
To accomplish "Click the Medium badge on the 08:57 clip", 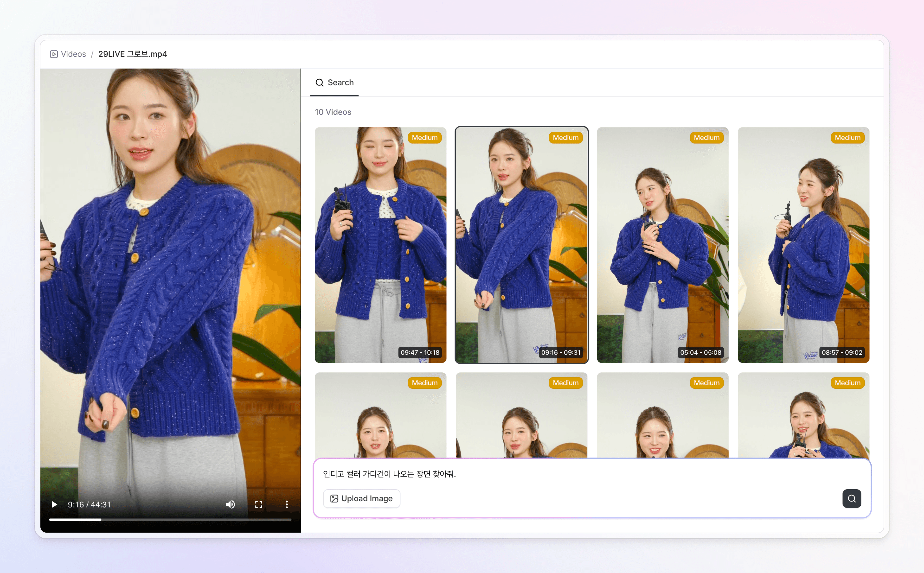I will point(847,138).
